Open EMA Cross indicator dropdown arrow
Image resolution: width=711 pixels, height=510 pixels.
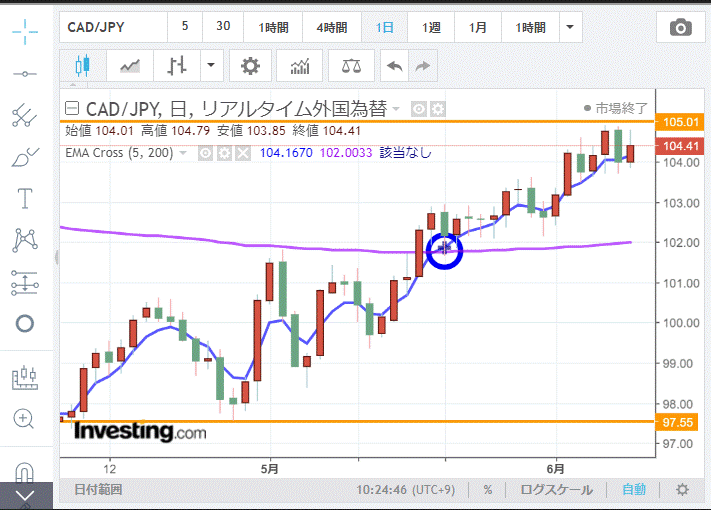(x=183, y=153)
